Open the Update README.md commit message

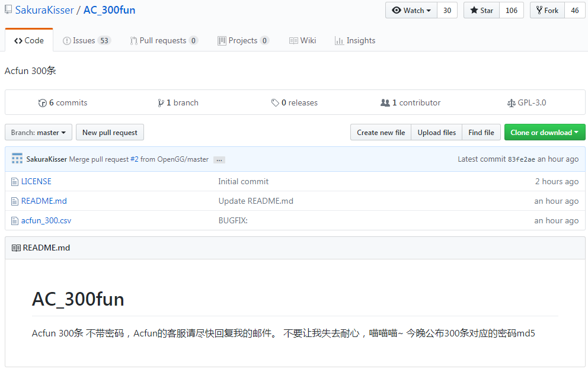coord(255,201)
